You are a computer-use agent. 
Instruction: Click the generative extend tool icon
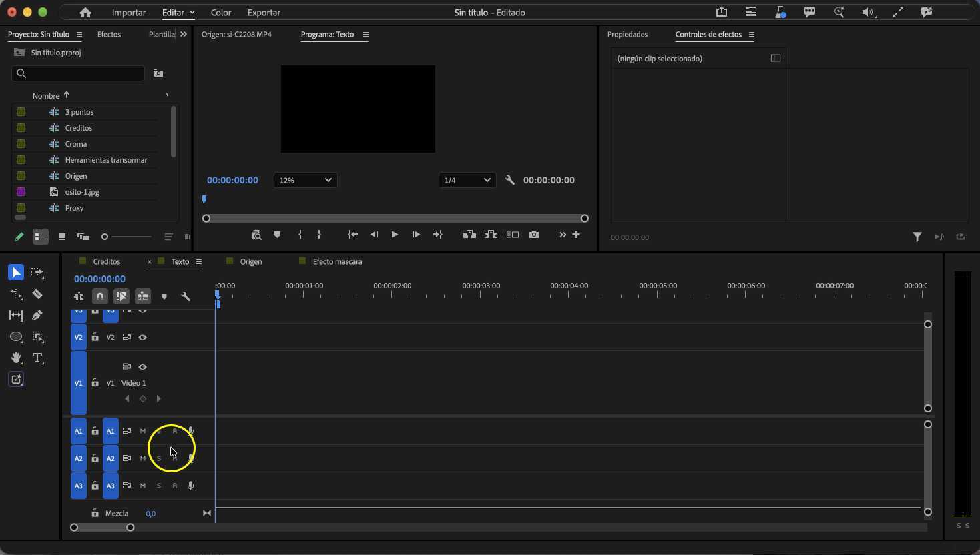[x=16, y=380]
